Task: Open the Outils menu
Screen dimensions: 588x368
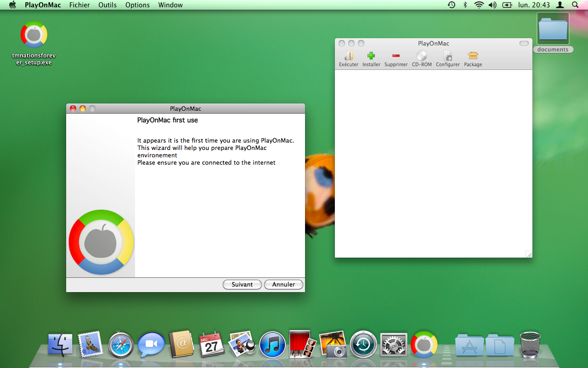Action: point(107,5)
